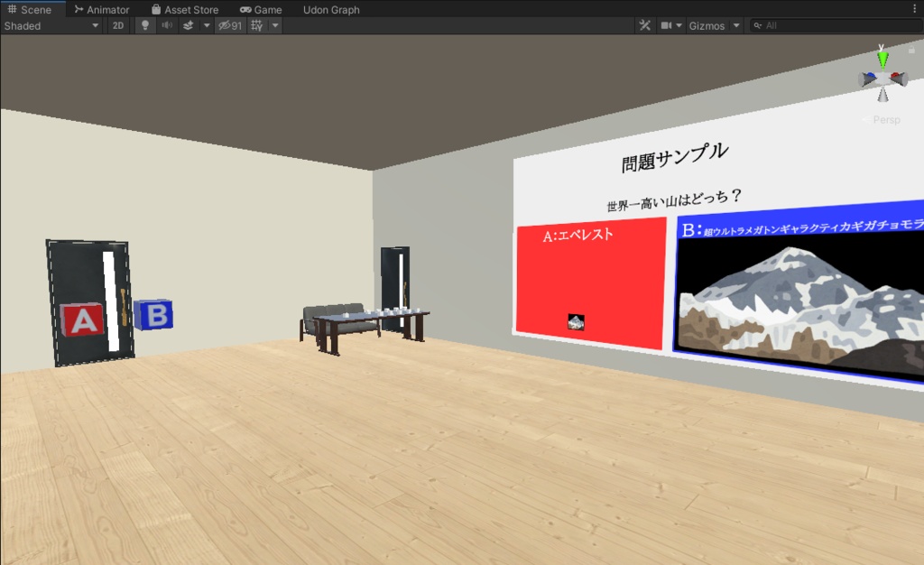The width and height of the screenshot is (924, 565).
Task: Open the grid settings dropdown arrow
Action: (x=275, y=25)
